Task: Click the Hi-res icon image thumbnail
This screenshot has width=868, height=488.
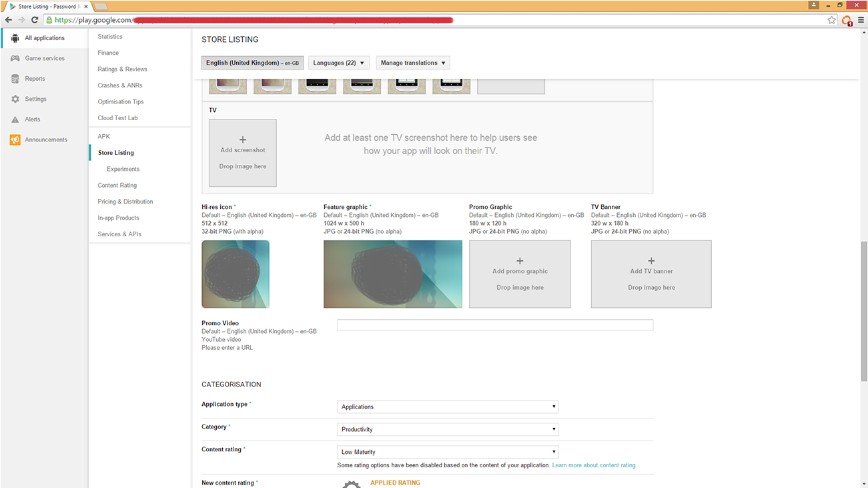Action: pyautogui.click(x=236, y=274)
